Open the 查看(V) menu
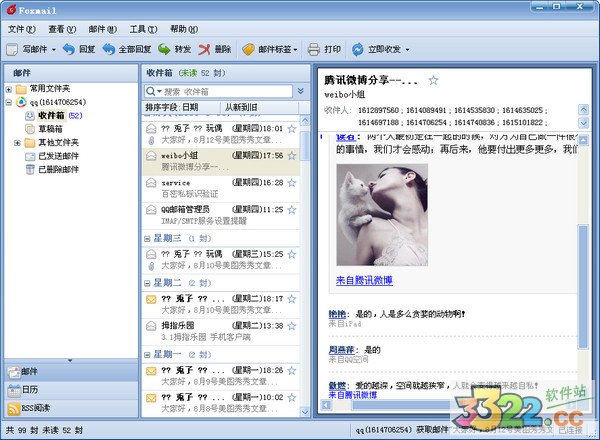 pos(62,29)
